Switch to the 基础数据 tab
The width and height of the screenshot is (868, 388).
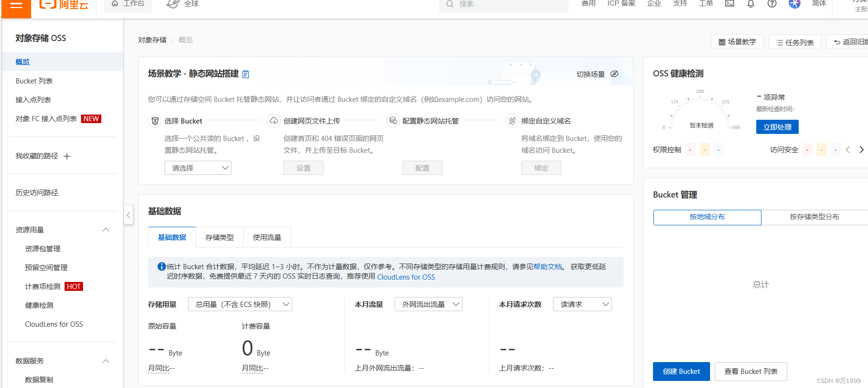click(x=172, y=237)
